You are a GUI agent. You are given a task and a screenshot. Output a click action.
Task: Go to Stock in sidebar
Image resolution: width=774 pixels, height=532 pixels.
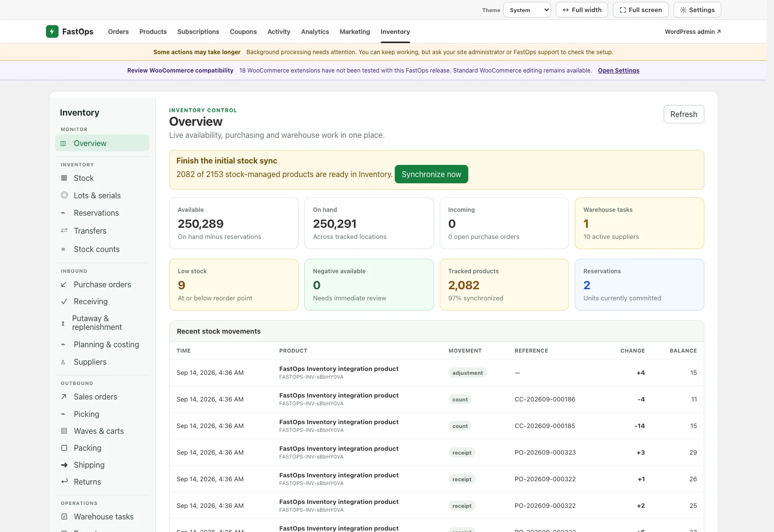102,178
